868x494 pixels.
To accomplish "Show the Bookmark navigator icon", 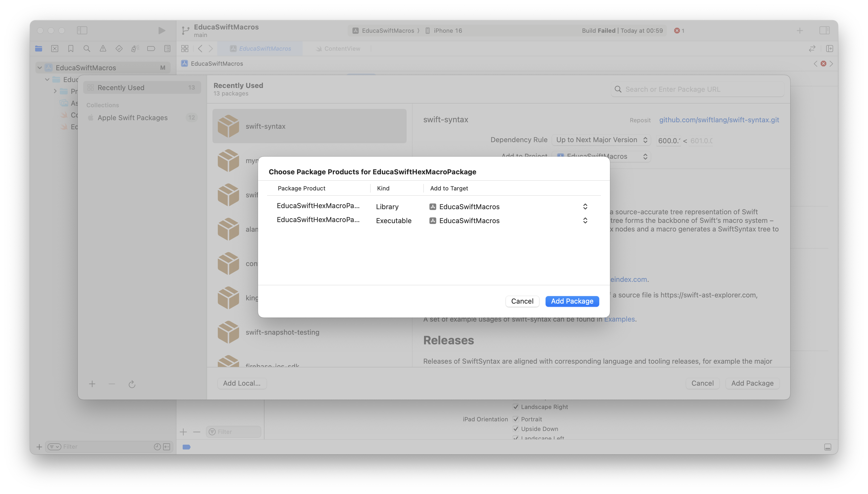I will 71,49.
